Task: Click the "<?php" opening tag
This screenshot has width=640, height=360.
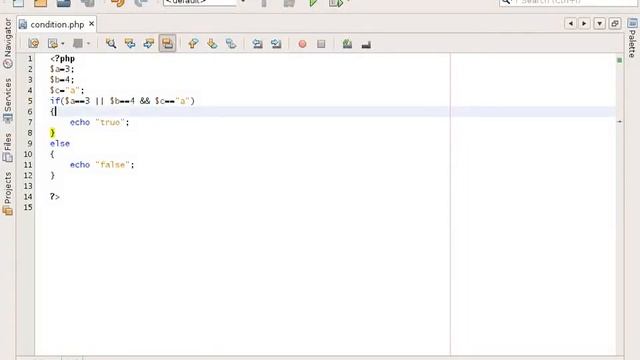Action: (x=62, y=58)
